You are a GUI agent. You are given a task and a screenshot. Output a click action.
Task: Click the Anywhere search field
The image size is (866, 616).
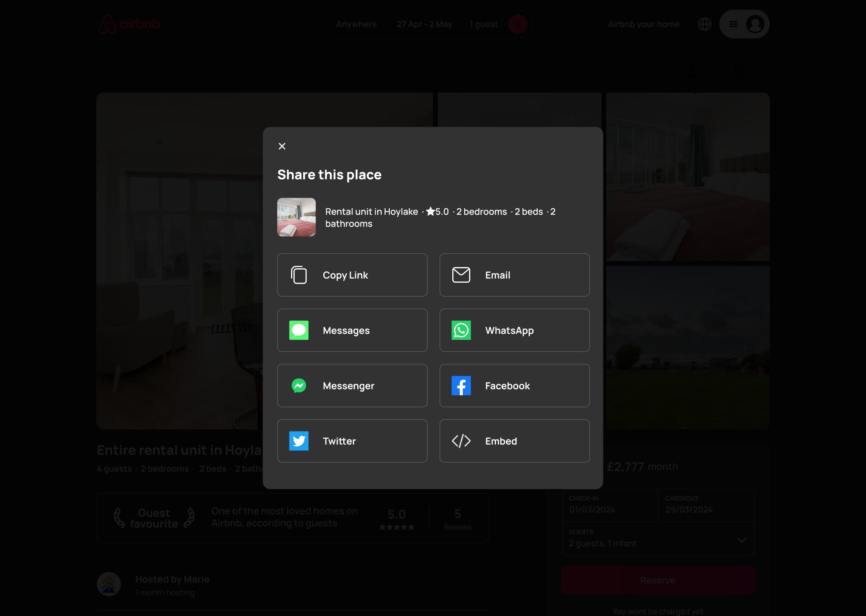356,24
